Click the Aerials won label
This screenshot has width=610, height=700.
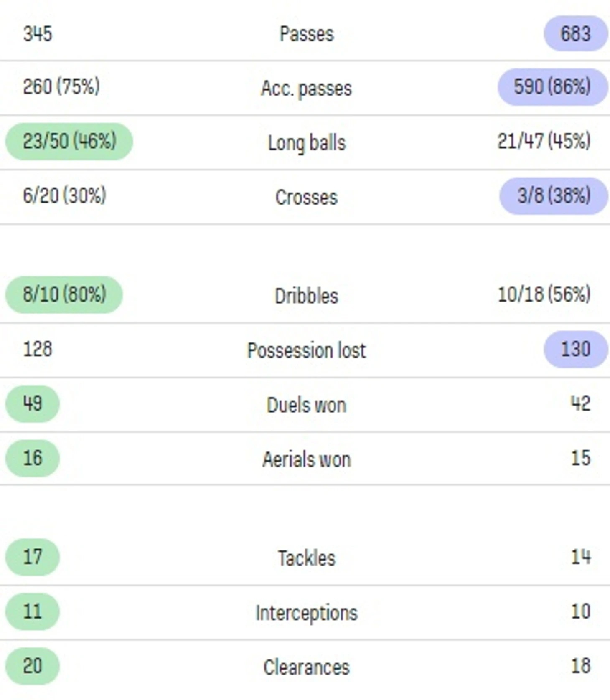pyautogui.click(x=306, y=459)
